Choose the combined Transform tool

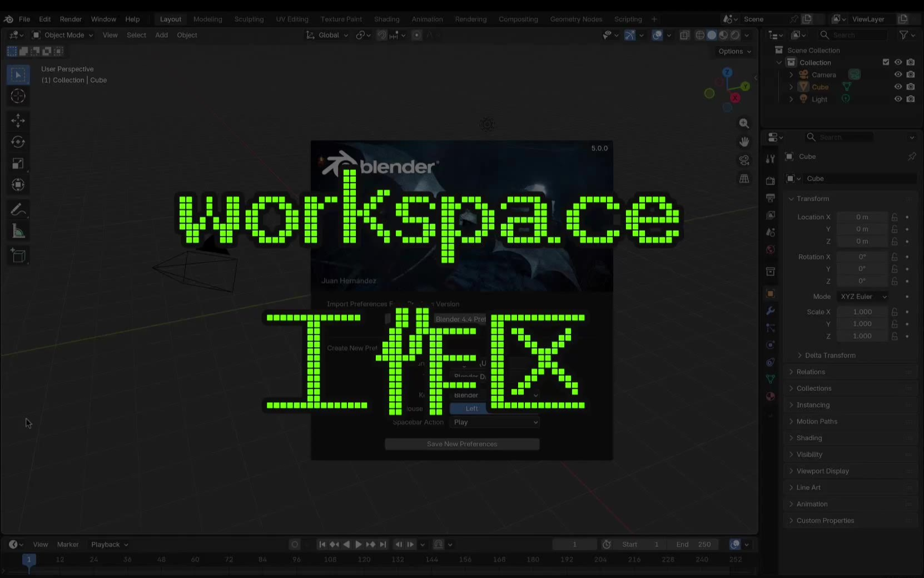[x=18, y=185]
